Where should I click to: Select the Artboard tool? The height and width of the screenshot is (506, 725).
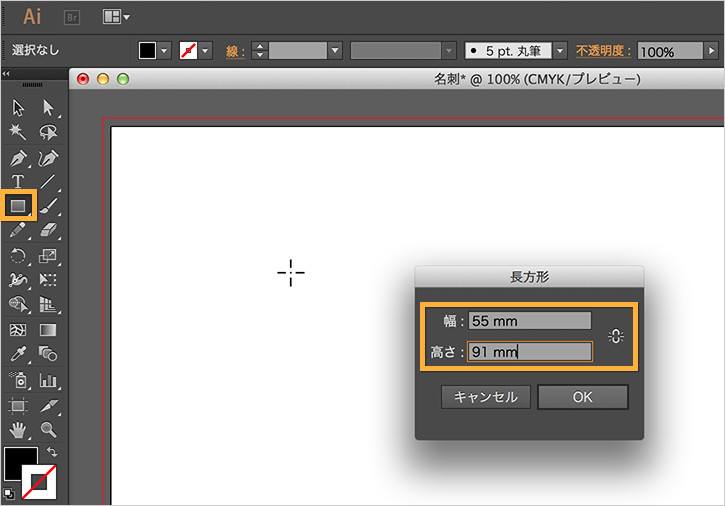coord(18,406)
